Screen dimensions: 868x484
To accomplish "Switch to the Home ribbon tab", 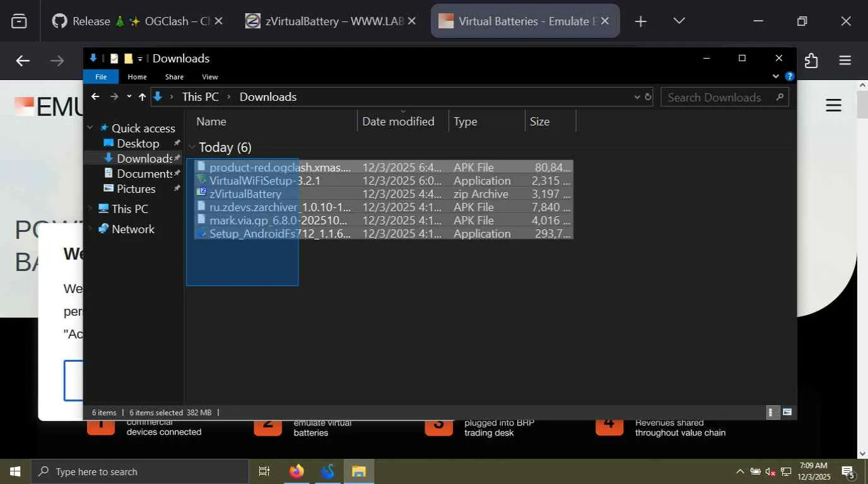I will tap(137, 77).
